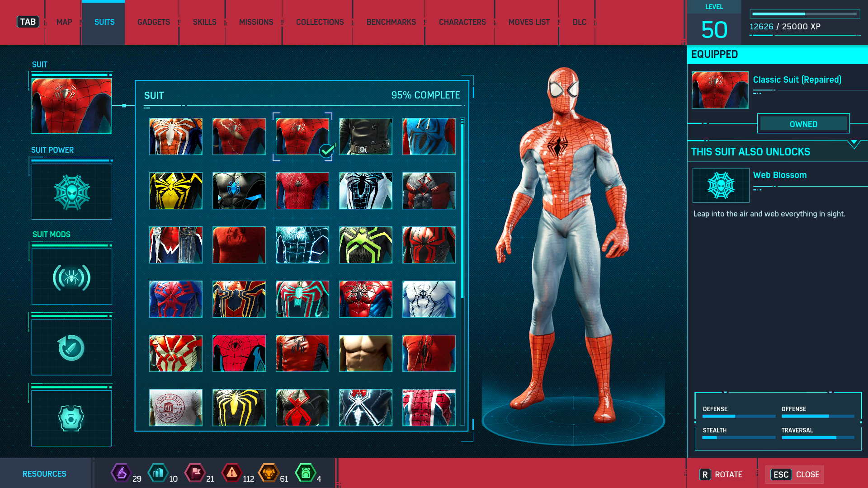Click the red crime token warning icon
Viewport: 868px width, 488px height.
pos(231,473)
